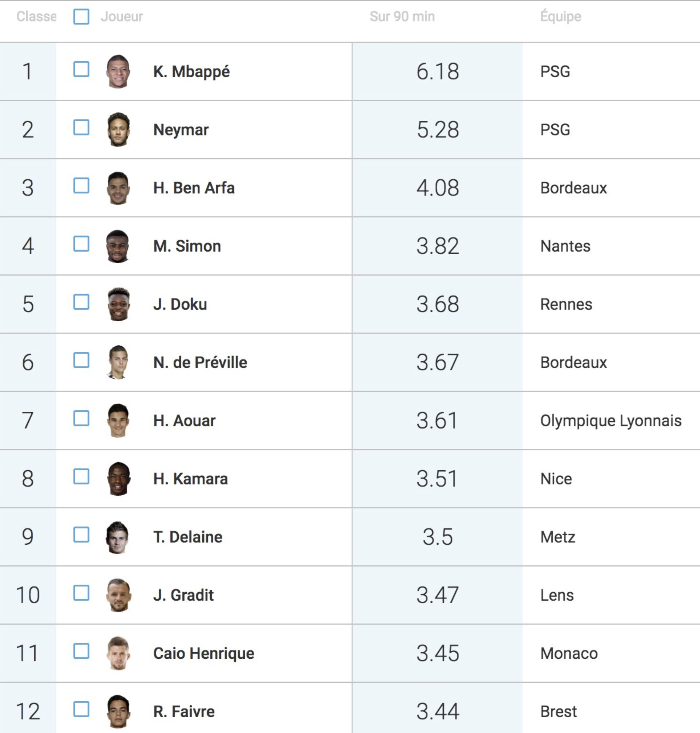Open N. de Préville's player name
The height and width of the screenshot is (733, 700).
(200, 362)
